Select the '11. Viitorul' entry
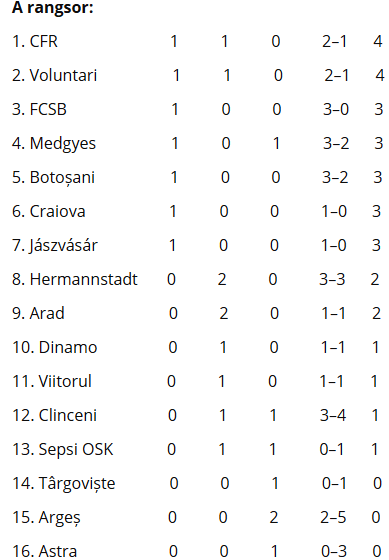This screenshot has height=560, width=389. (52, 381)
